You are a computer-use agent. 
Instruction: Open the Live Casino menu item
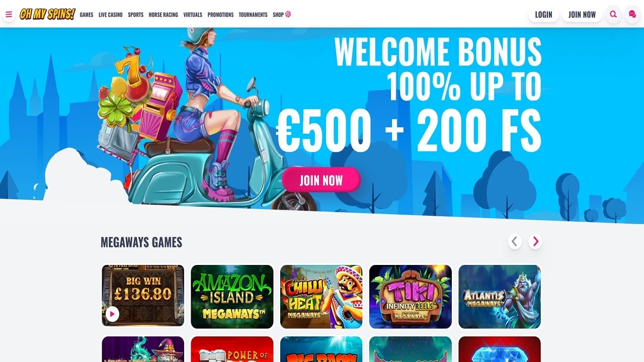(111, 15)
